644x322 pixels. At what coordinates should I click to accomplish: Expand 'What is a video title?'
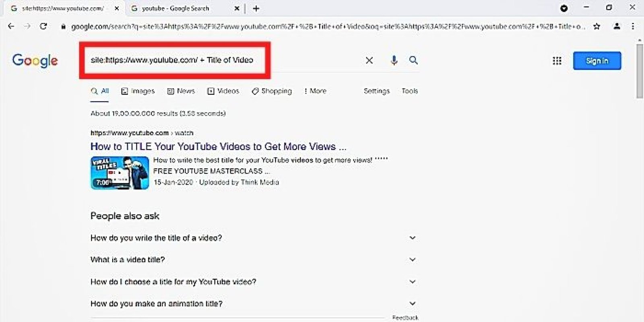pyautogui.click(x=254, y=260)
